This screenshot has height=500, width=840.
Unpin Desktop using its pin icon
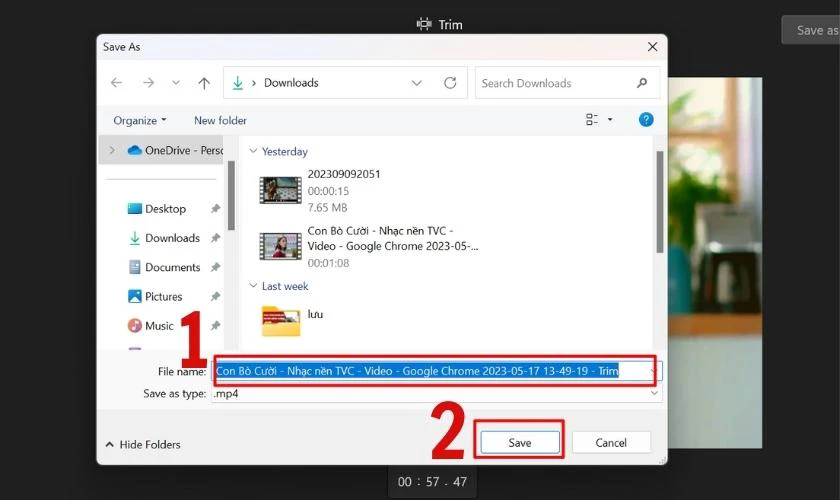pyautogui.click(x=215, y=208)
